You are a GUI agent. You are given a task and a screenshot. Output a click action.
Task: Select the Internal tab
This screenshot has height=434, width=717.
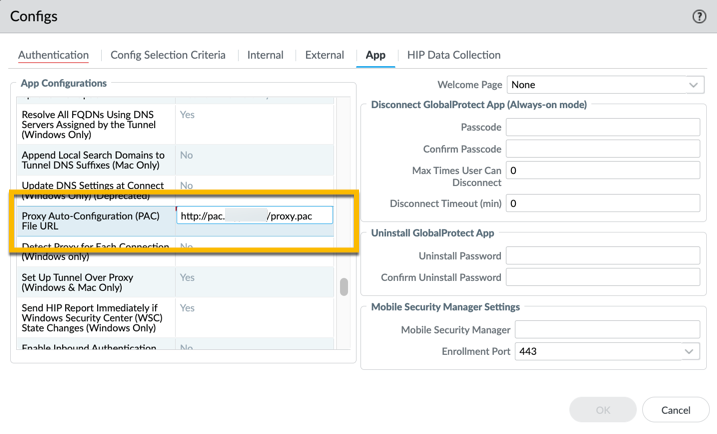tap(265, 55)
